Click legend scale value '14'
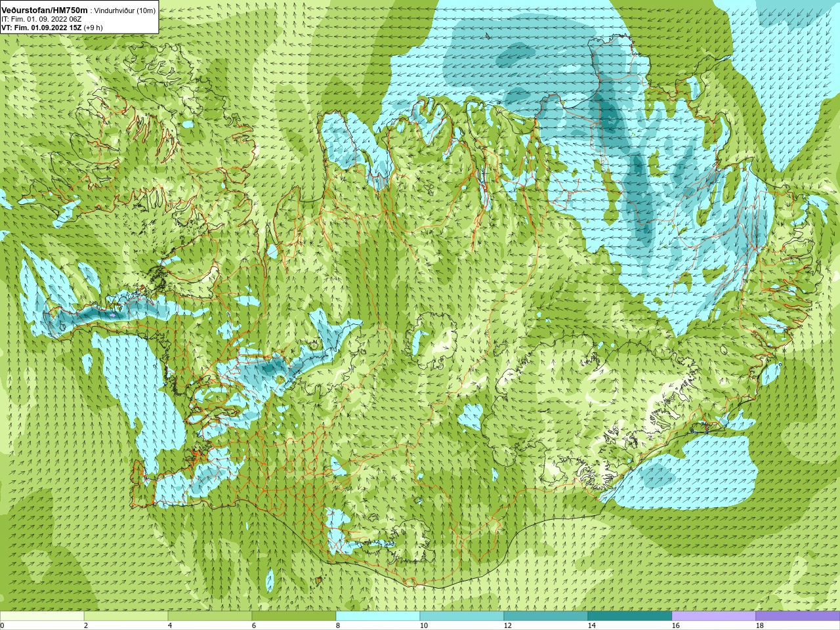 (x=591, y=625)
